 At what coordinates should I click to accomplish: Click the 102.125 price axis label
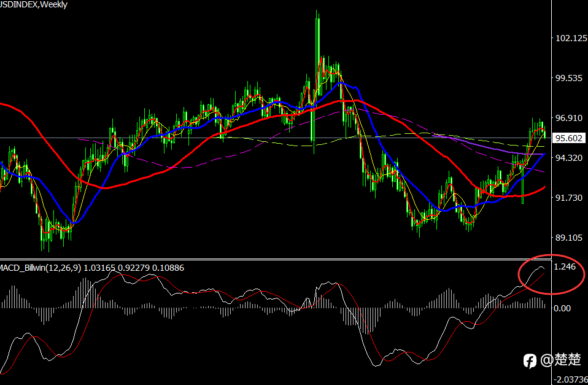pos(571,38)
